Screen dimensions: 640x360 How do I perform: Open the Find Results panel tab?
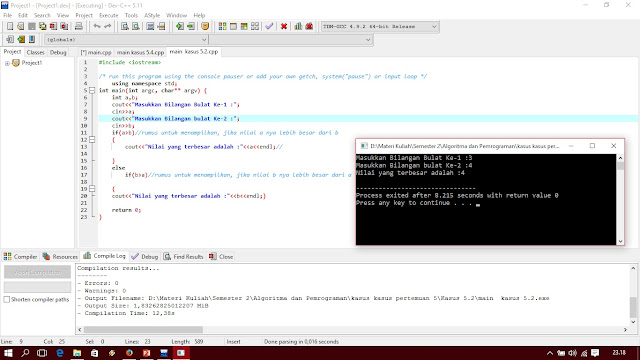pyautogui.click(x=184, y=257)
